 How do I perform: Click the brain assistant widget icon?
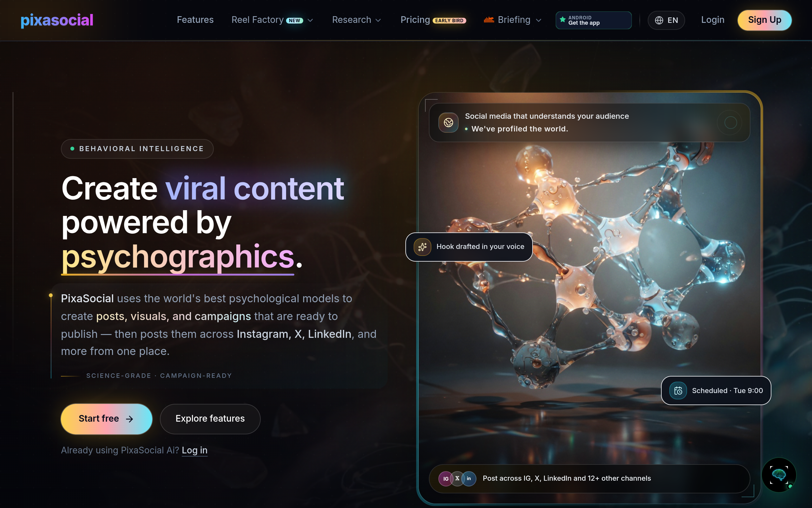(x=779, y=475)
